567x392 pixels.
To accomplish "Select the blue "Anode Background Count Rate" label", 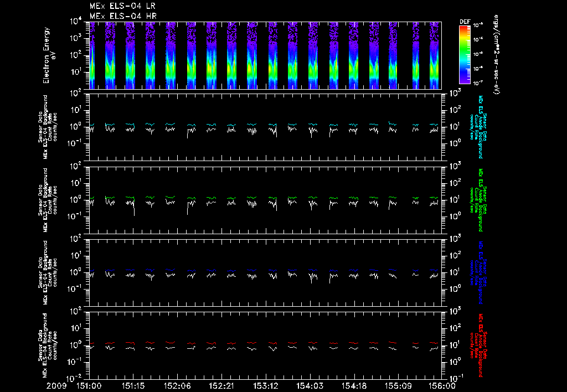I will 478,272.
